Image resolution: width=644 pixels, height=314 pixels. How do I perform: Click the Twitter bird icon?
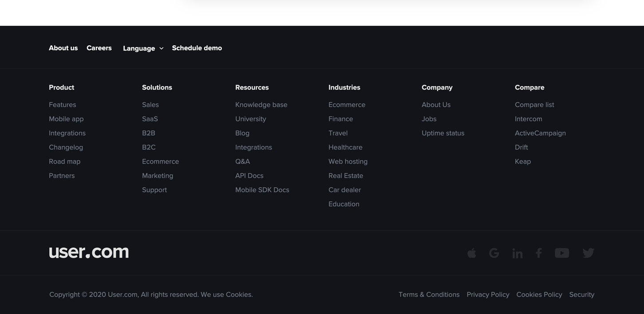point(588,253)
